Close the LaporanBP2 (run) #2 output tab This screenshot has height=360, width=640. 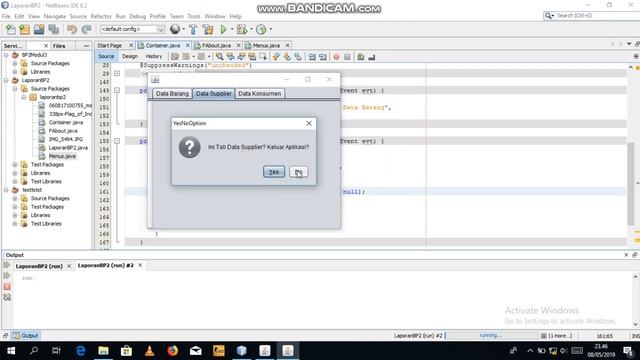140,265
